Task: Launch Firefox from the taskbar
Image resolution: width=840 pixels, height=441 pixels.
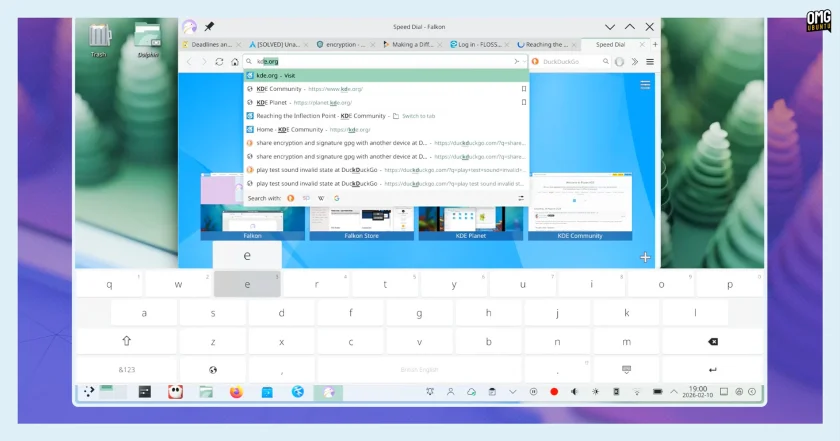Action: 236,392
